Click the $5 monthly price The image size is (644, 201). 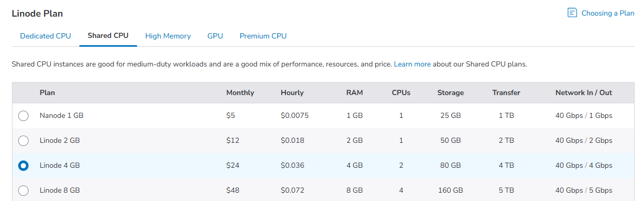pyautogui.click(x=230, y=115)
